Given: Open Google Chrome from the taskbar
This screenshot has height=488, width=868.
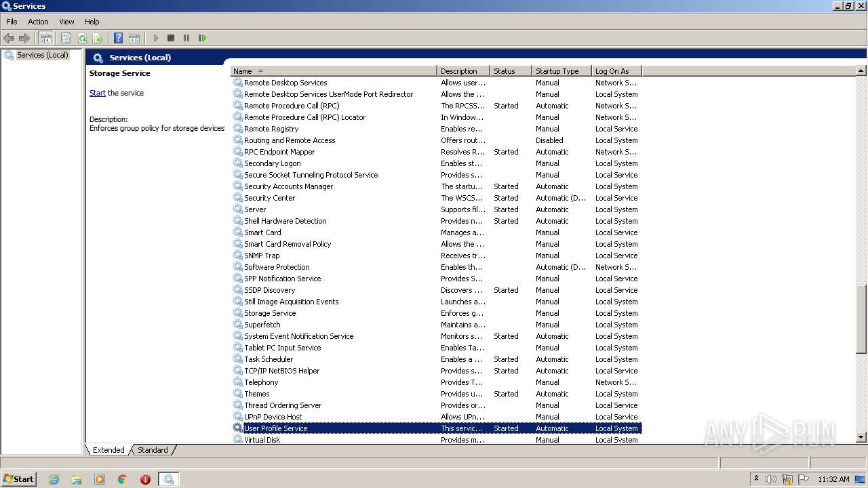Looking at the screenshot, I should point(123,479).
